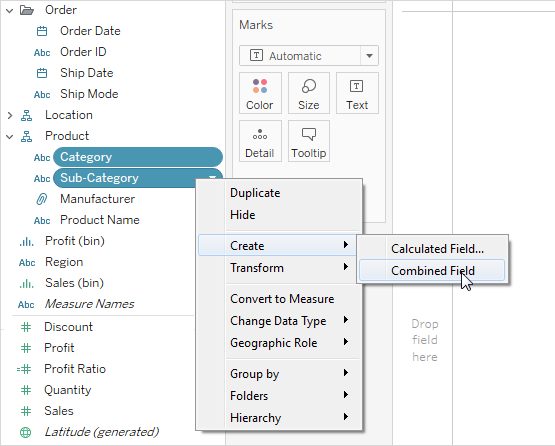Select the Category field pill
The height and width of the screenshot is (446, 555).
pos(138,157)
